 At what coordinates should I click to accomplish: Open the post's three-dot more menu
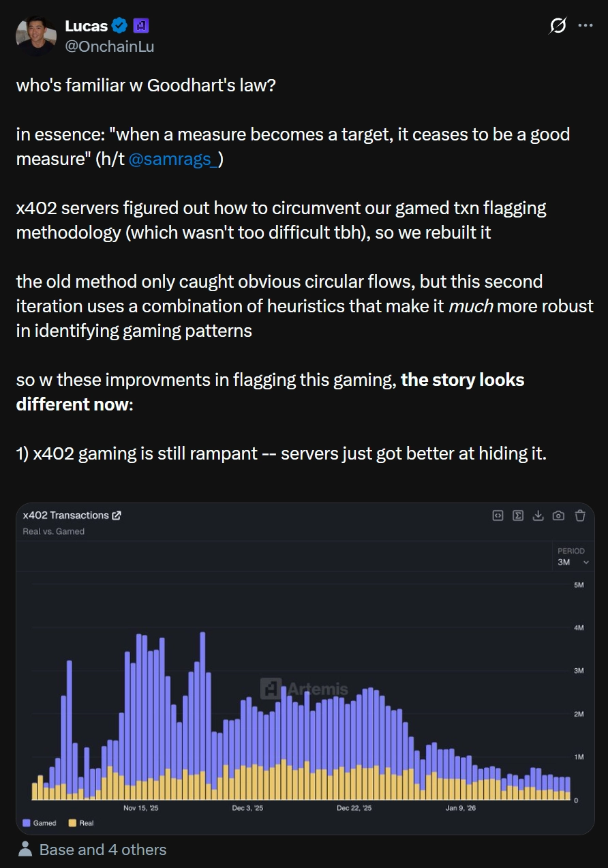(585, 26)
